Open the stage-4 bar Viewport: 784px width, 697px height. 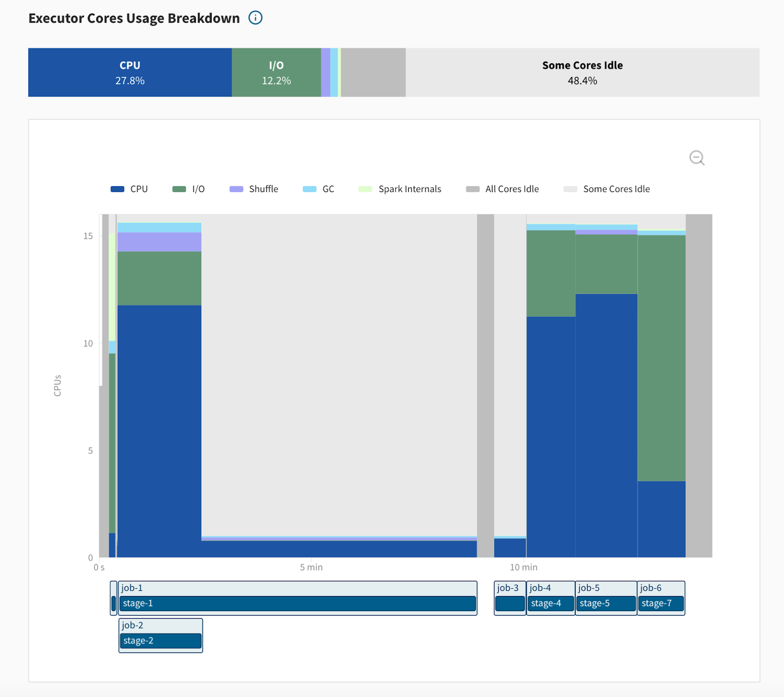pyautogui.click(x=551, y=603)
